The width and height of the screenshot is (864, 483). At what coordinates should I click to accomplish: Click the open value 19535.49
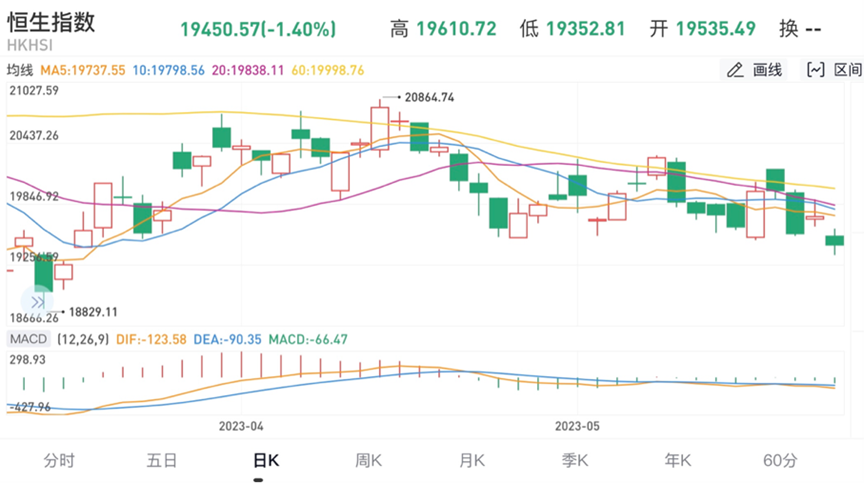tap(716, 29)
